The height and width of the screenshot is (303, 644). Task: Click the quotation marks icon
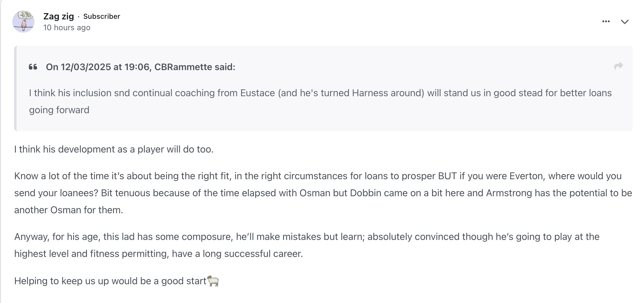33,67
